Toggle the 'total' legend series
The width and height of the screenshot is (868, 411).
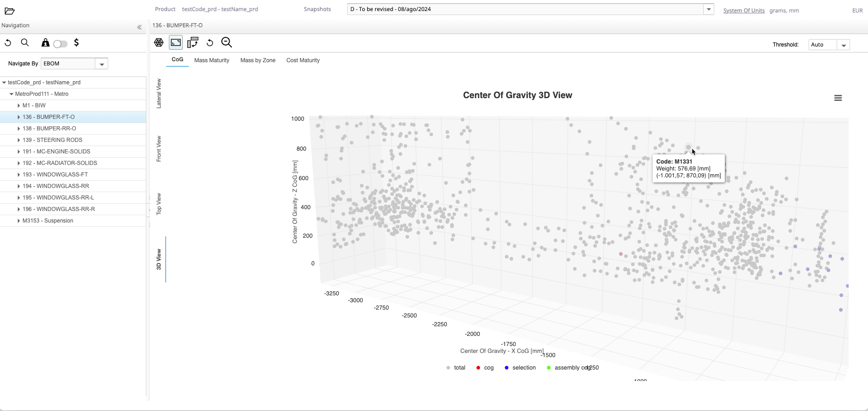point(456,368)
